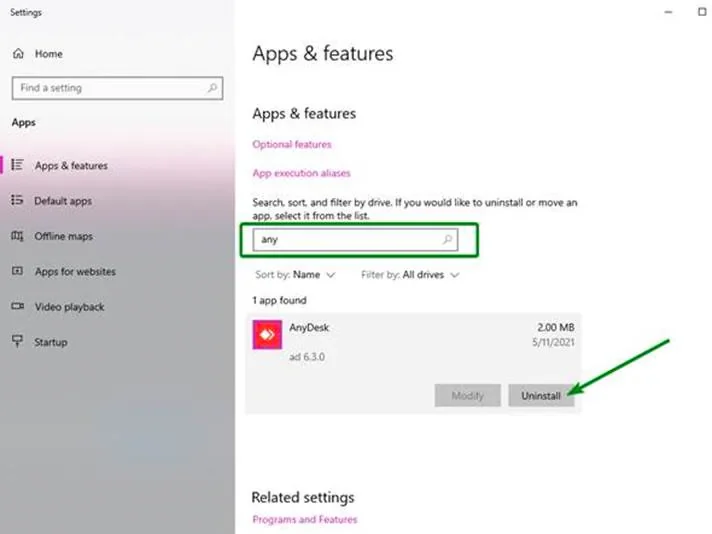712x534 pixels.
Task: Click the Offline maps sidebar icon
Action: [x=17, y=236]
